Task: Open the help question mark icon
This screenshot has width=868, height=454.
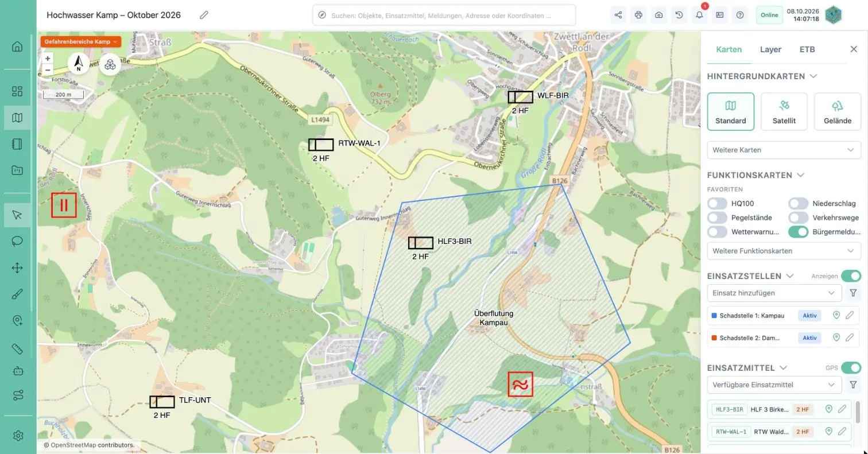Action: pos(740,15)
